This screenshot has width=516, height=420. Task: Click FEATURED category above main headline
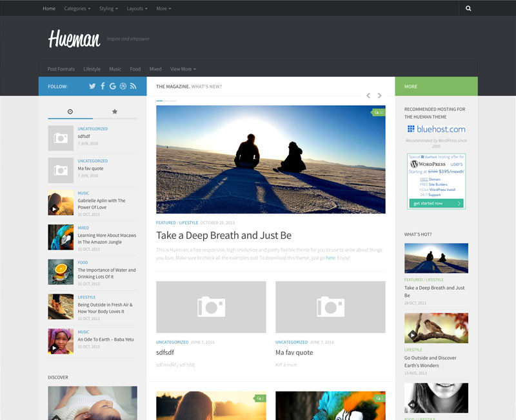click(166, 223)
